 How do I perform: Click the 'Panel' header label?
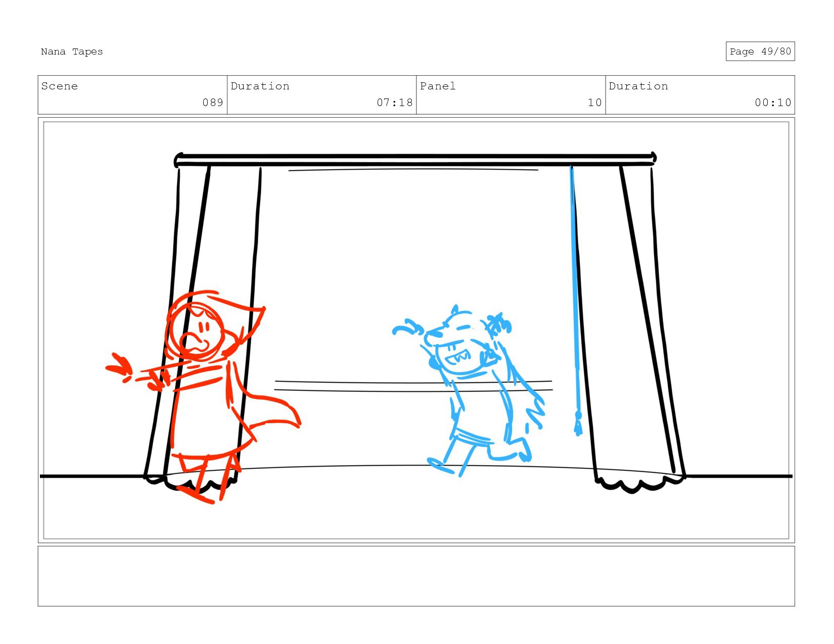(x=438, y=86)
